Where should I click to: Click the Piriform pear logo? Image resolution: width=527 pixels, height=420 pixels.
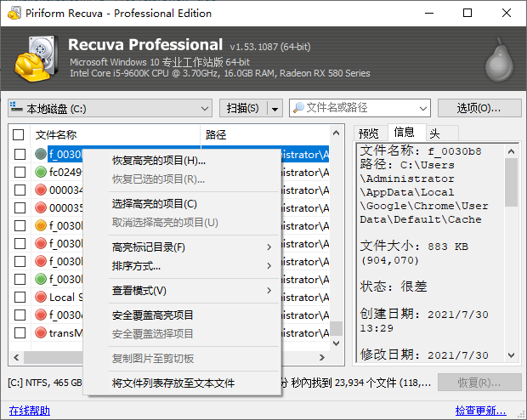pos(499,60)
